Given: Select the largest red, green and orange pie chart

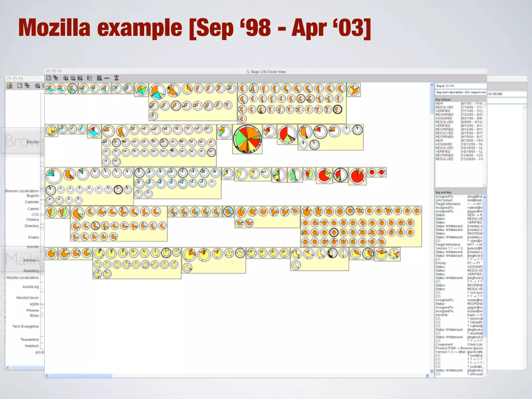Looking at the screenshot, I should (247, 139).
